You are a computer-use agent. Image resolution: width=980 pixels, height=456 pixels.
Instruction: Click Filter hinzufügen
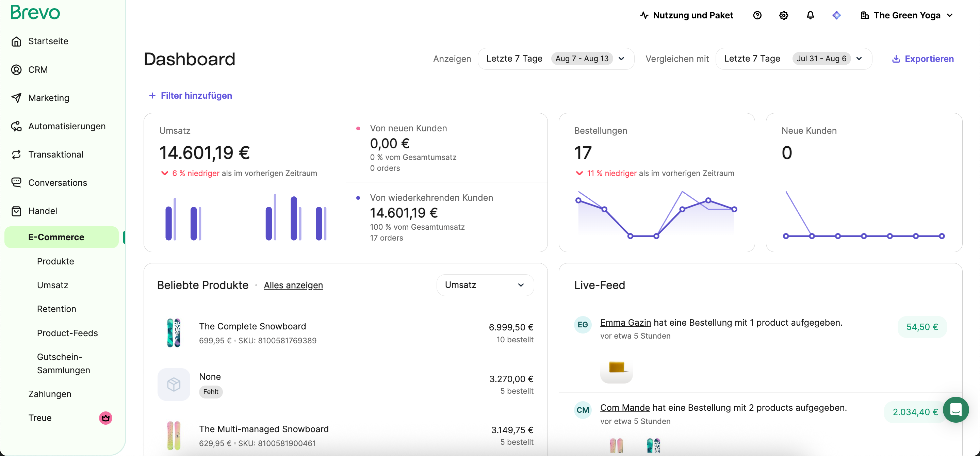[x=190, y=96]
